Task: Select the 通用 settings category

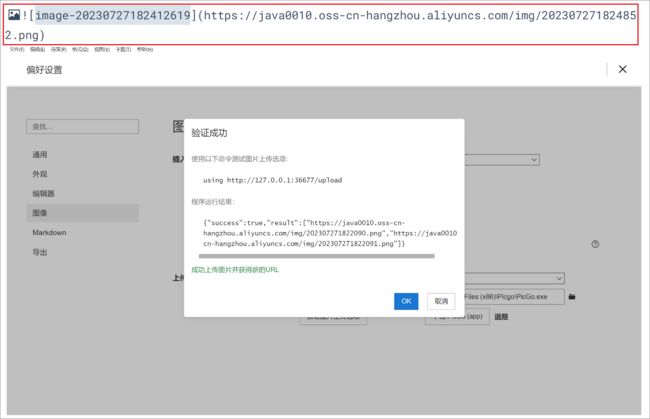Action: tap(82, 155)
